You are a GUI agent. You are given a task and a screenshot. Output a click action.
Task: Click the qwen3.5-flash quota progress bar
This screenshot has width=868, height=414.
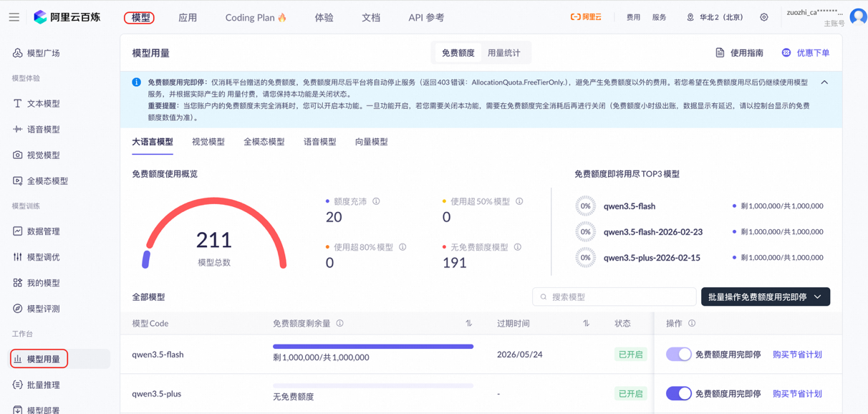pyautogui.click(x=373, y=347)
